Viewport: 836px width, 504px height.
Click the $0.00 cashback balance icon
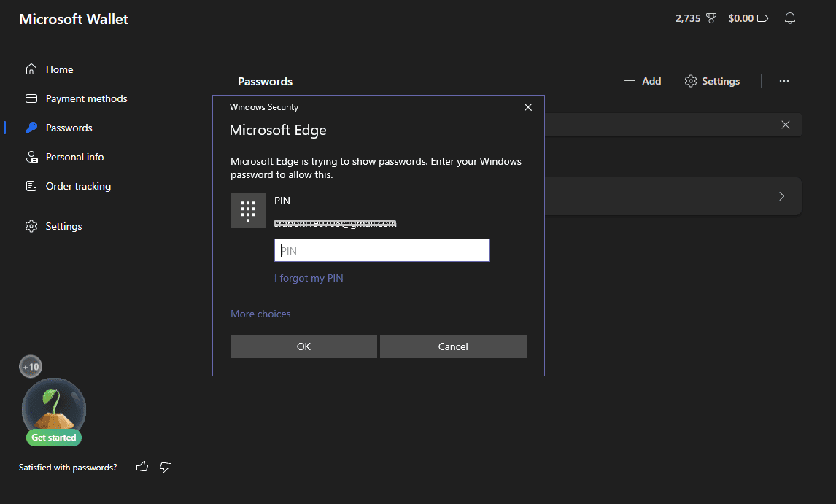763,18
